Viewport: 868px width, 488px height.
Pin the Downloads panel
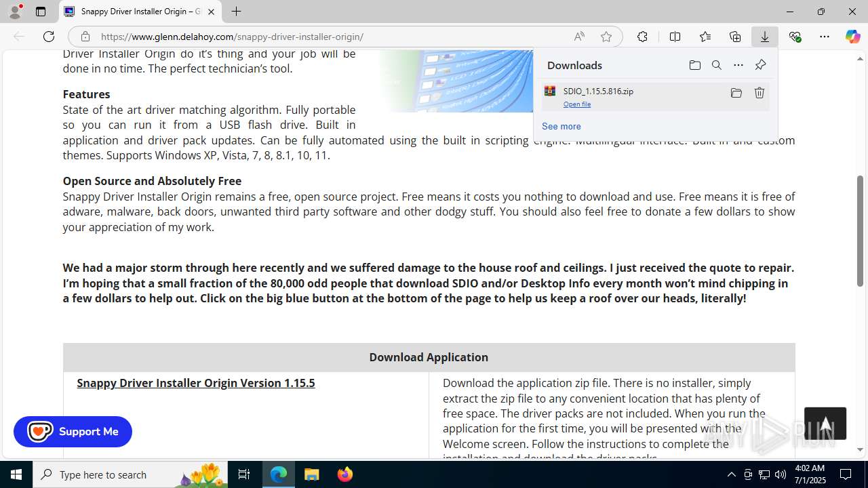coord(760,65)
